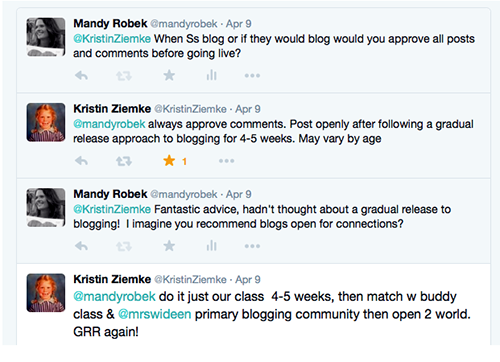
Task: Open @KristinZiemke mention in first tweet
Action: 112,39
